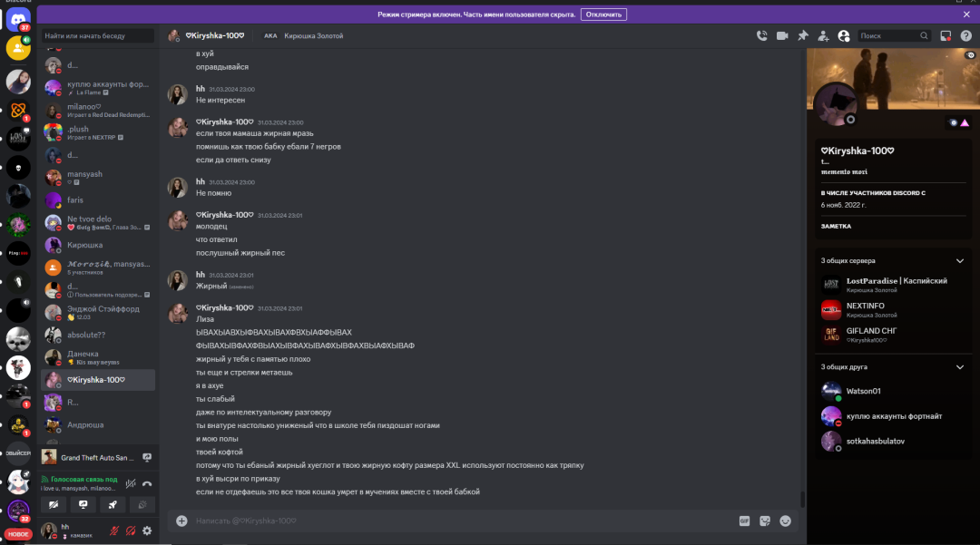980x545 pixels.
Task: Open the Андрюша conversation in the DM list
Action: pos(97,424)
